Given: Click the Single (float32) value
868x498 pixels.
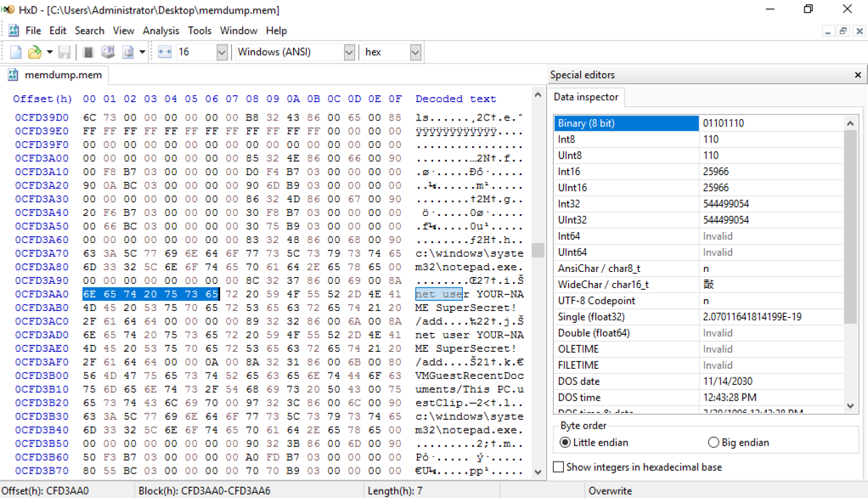Looking at the screenshot, I should click(752, 317).
